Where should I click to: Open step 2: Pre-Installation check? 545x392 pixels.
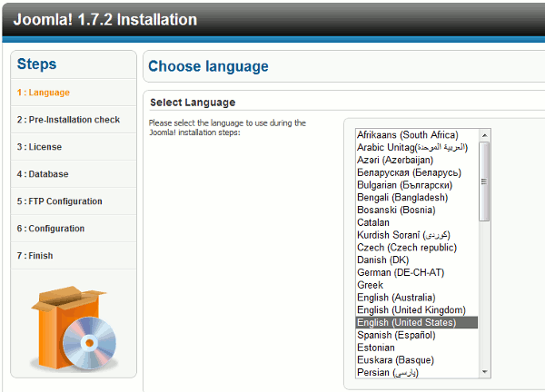coord(68,120)
